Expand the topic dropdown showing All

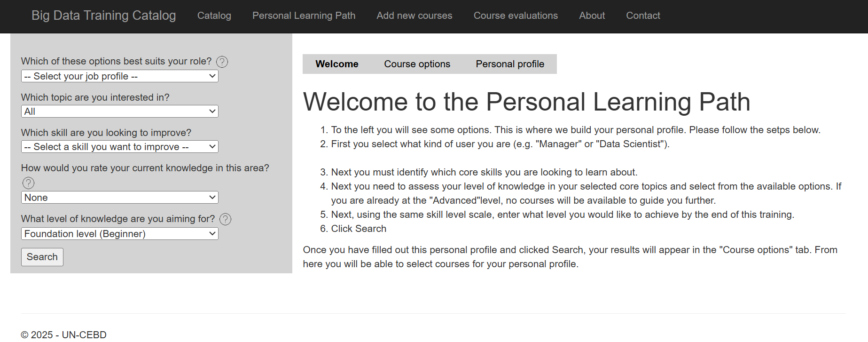tap(120, 111)
